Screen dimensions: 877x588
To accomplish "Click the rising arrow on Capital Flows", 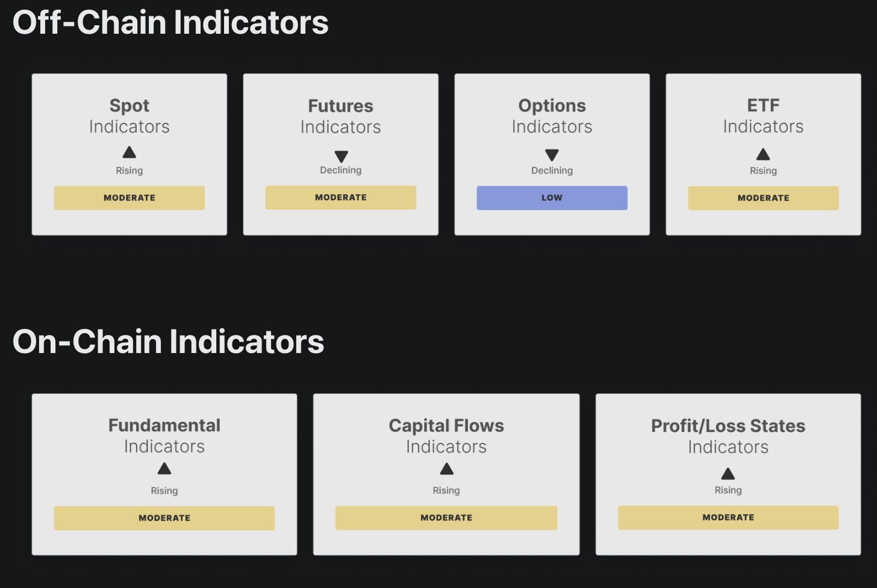I will [446, 469].
